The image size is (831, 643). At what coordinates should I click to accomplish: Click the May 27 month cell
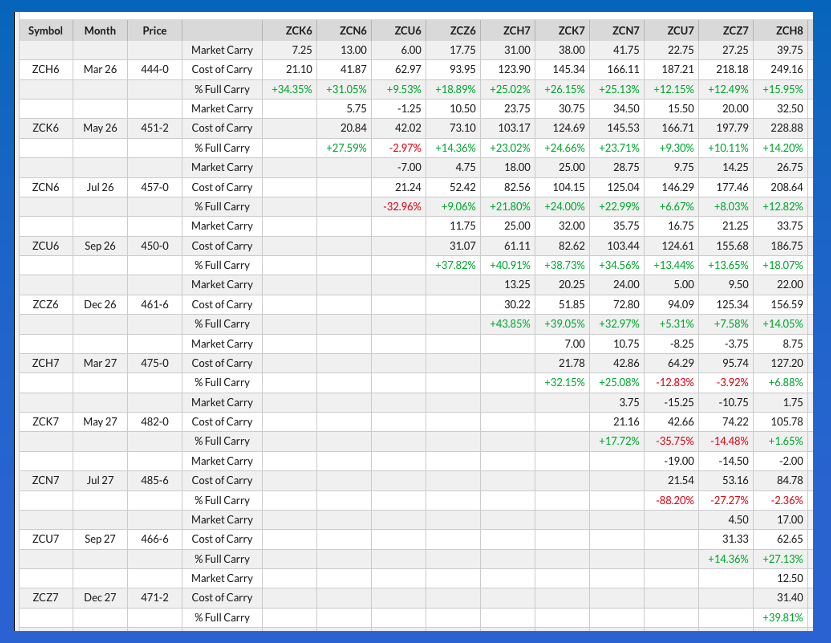coord(100,422)
